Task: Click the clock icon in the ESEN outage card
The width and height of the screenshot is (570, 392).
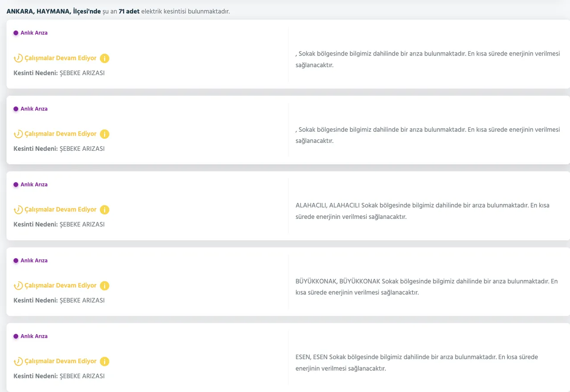Action: coord(18,361)
